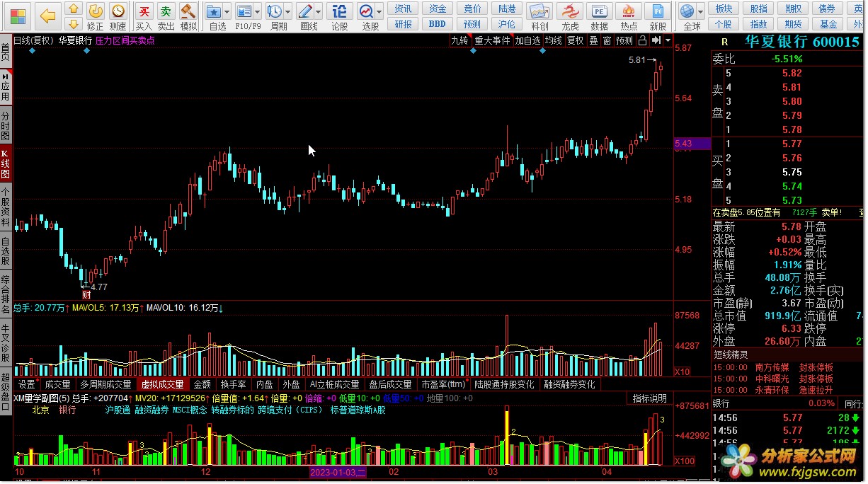
Task: Open 综合排名 sidebar tab
Action: 6,294
